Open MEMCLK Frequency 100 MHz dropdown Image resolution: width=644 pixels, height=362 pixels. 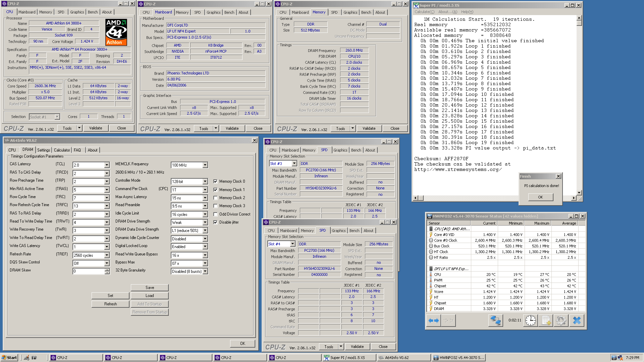(x=205, y=165)
